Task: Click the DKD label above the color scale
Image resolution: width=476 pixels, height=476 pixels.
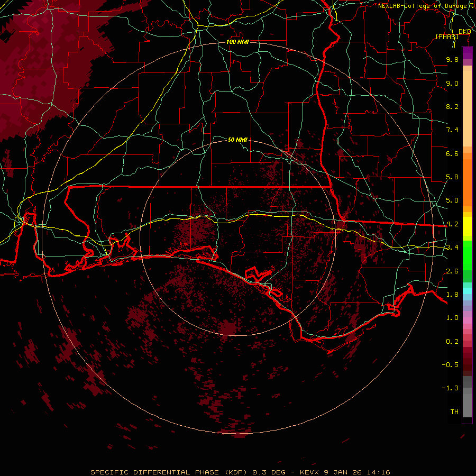Action: pyautogui.click(x=465, y=32)
